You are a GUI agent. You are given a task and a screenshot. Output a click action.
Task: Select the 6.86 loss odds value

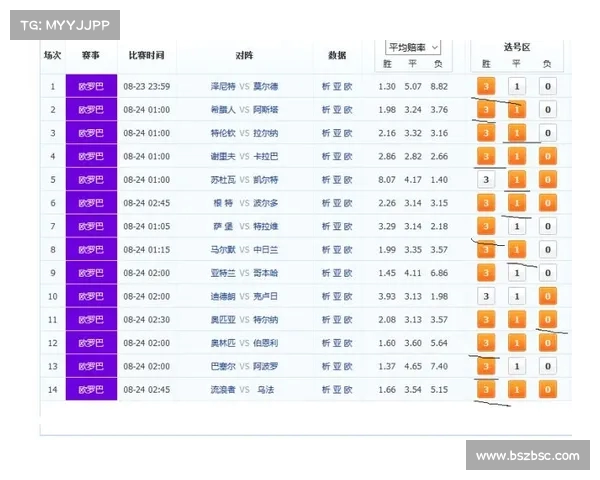tap(439, 273)
